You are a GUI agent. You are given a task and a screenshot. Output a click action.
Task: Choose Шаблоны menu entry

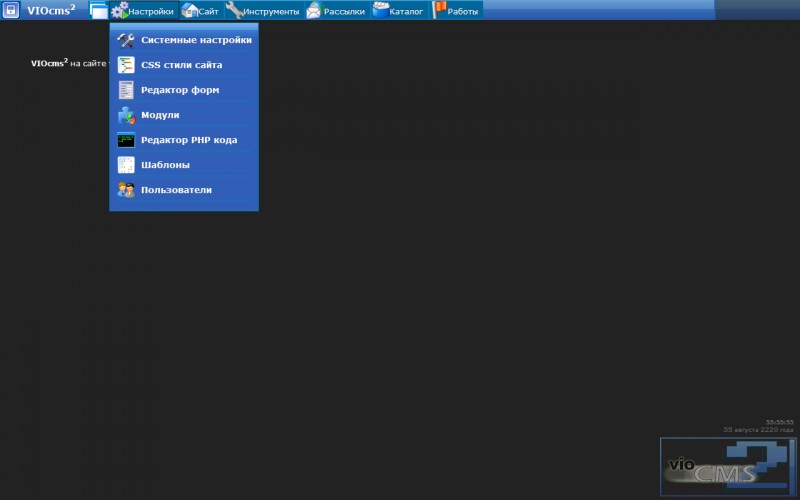pos(184,165)
